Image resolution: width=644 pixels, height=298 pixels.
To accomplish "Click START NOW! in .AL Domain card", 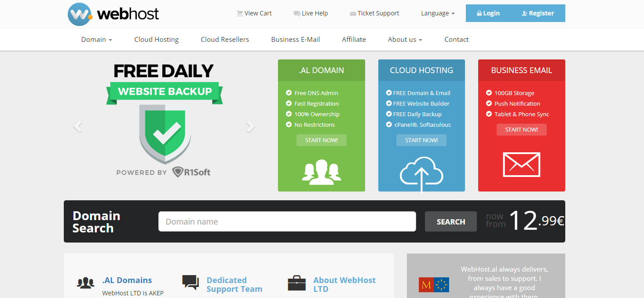I will coord(322,140).
